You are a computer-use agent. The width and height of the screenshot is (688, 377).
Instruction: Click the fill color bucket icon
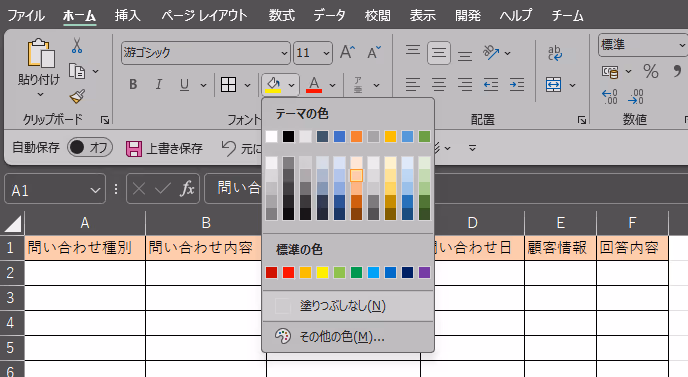click(273, 84)
